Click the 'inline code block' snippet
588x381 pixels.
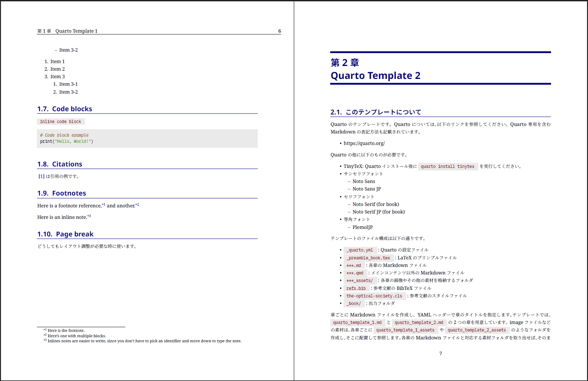61,122
